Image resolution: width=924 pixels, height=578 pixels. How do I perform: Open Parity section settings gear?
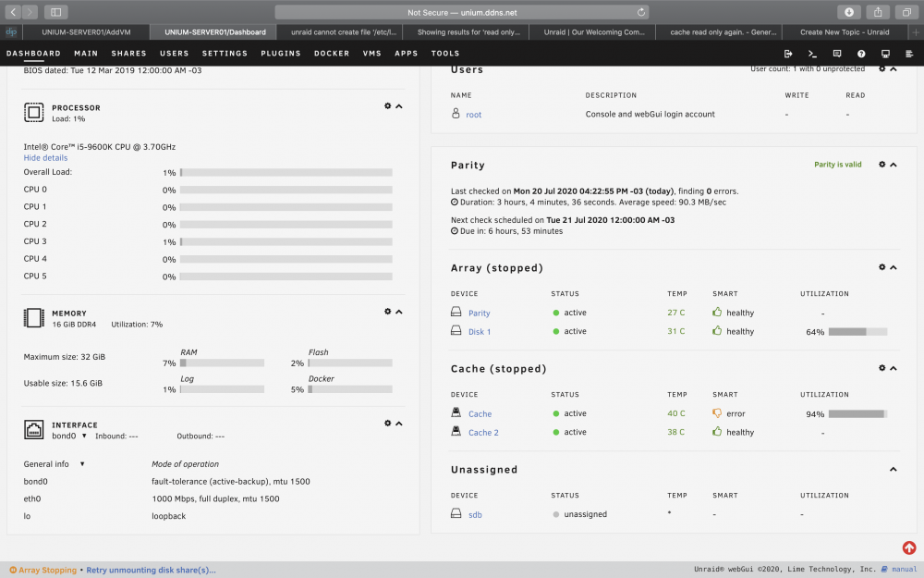(x=882, y=165)
